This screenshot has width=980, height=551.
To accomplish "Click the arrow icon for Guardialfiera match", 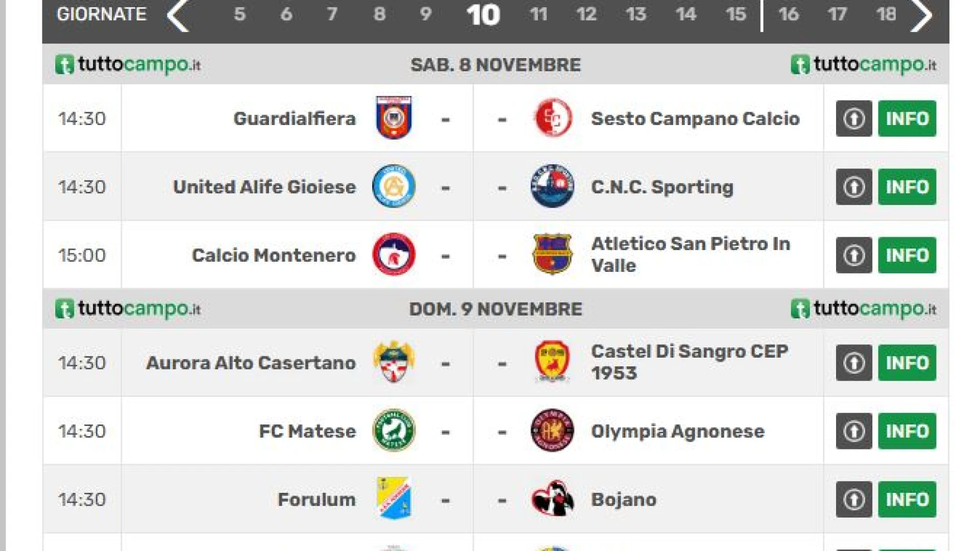I will [854, 118].
